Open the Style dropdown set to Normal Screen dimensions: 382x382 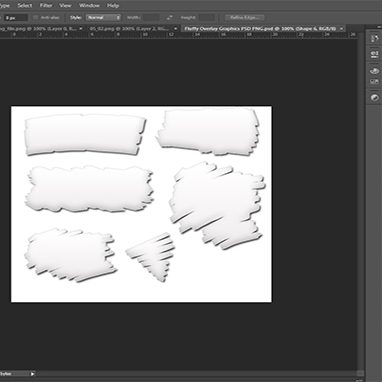tap(103, 17)
